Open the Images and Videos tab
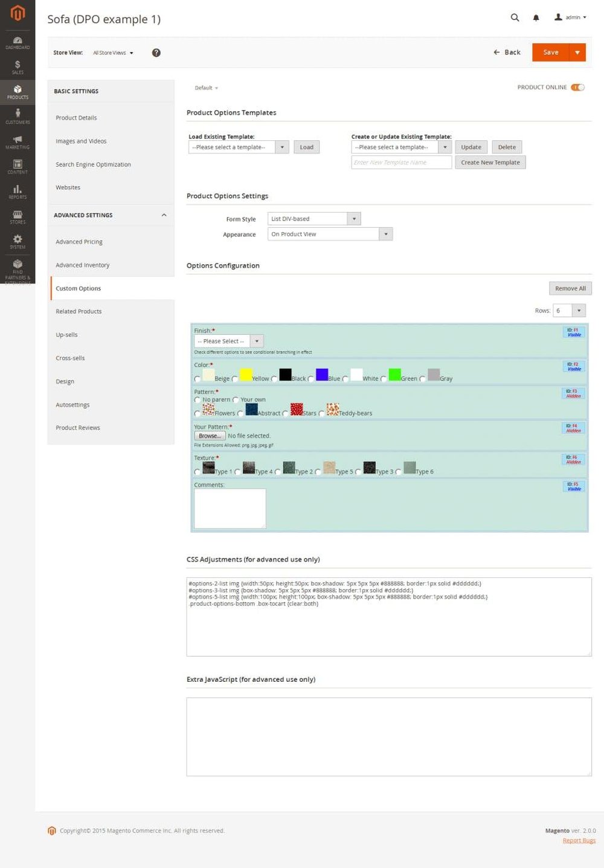Image resolution: width=604 pixels, height=868 pixels. coord(81,141)
